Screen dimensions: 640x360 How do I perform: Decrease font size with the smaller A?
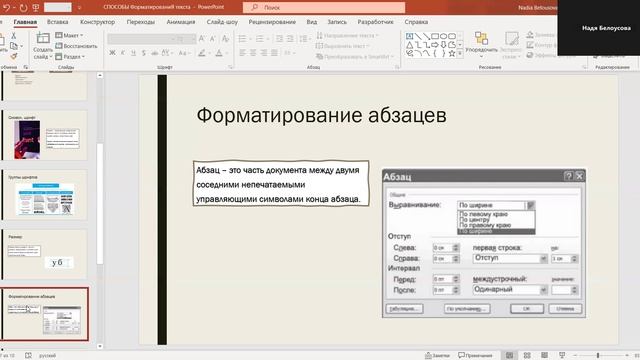[x=213, y=39]
